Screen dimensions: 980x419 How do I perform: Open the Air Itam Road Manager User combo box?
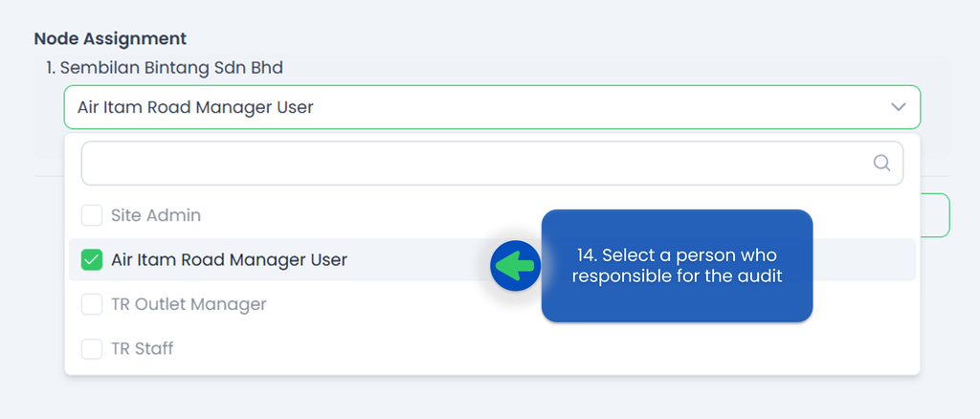point(492,107)
